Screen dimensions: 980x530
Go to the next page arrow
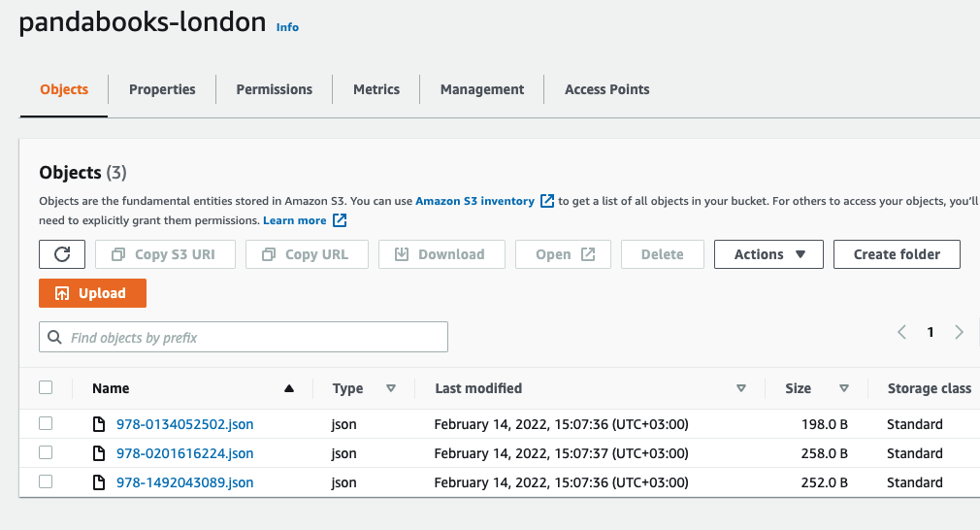click(x=959, y=332)
